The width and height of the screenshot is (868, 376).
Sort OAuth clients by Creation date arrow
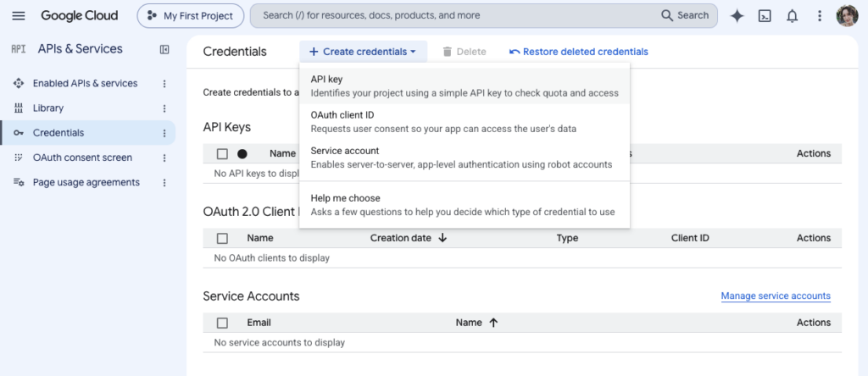point(442,238)
